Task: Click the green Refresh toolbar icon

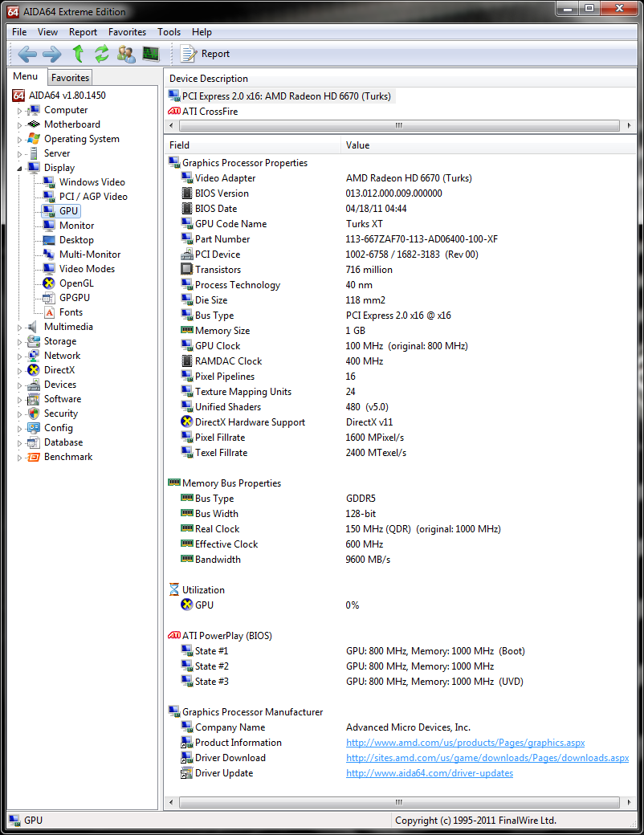Action: [x=102, y=54]
